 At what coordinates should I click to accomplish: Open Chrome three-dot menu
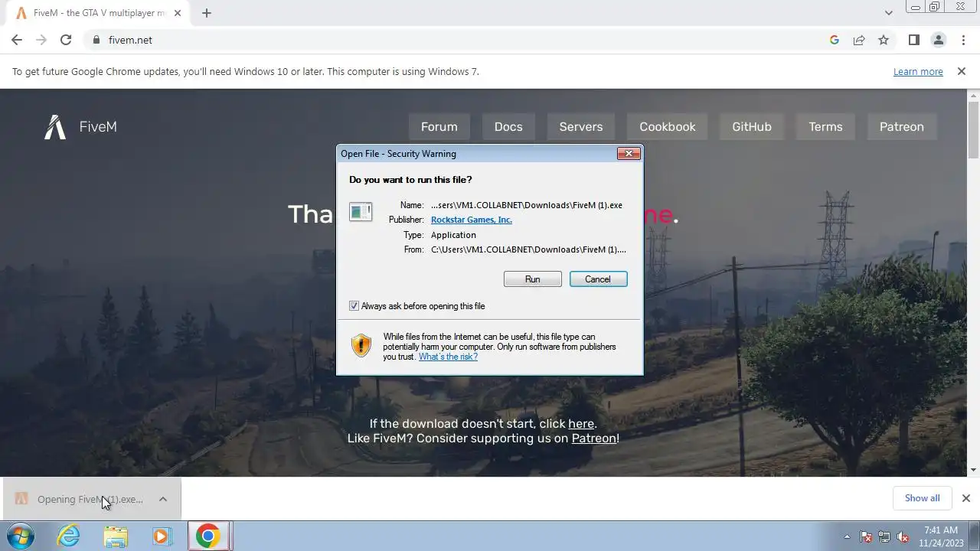(x=963, y=40)
